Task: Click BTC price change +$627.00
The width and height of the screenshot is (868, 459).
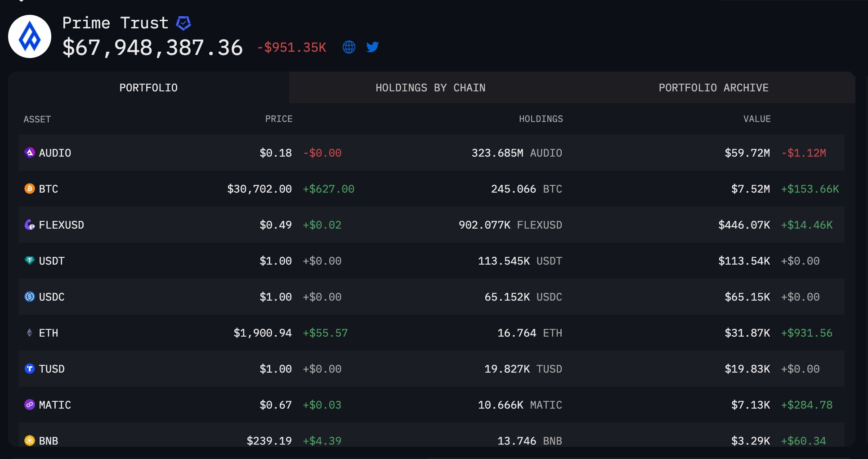Action: [329, 189]
